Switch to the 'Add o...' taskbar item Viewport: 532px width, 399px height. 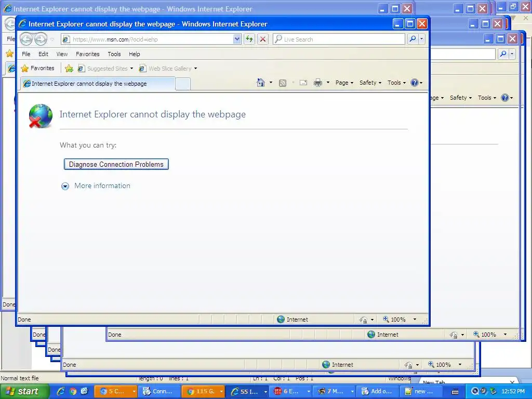[378, 391]
